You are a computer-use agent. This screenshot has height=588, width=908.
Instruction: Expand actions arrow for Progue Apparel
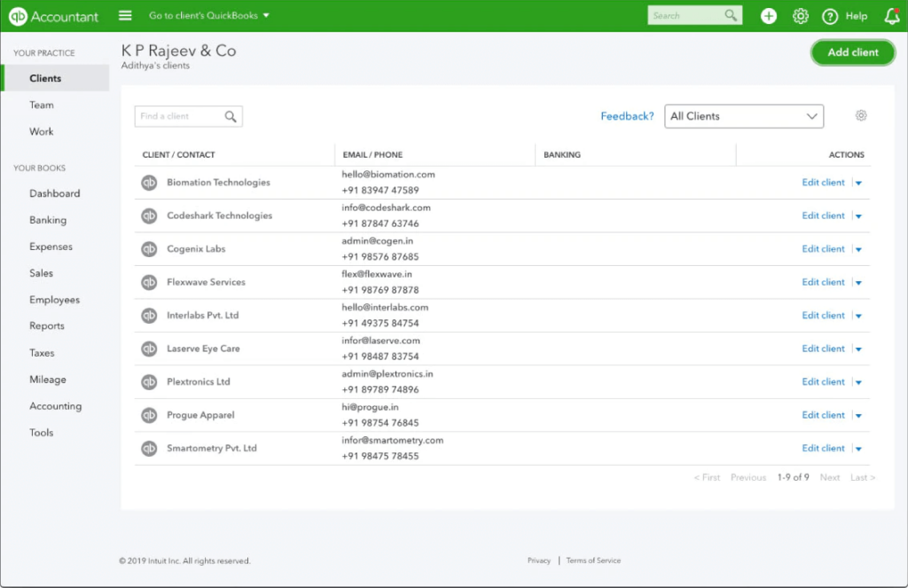coord(858,416)
